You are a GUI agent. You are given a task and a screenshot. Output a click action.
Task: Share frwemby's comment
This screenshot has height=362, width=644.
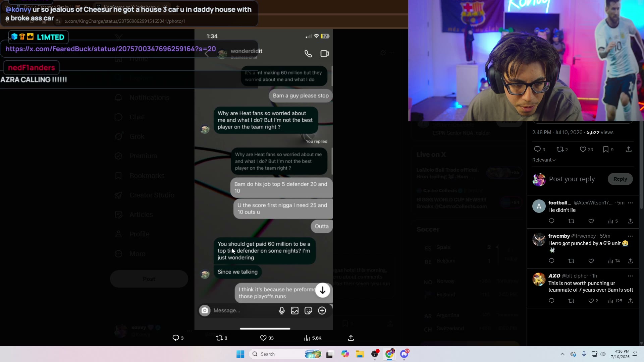pyautogui.click(x=630, y=261)
